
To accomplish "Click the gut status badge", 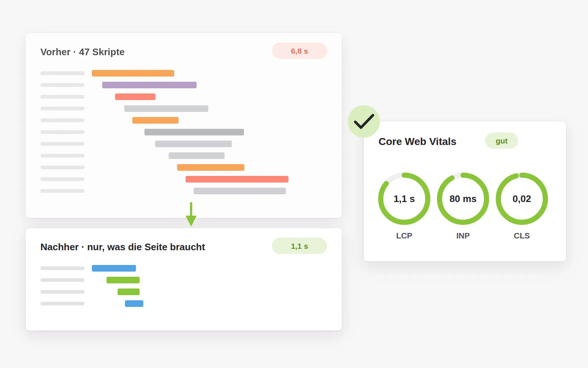I will 502,141.
